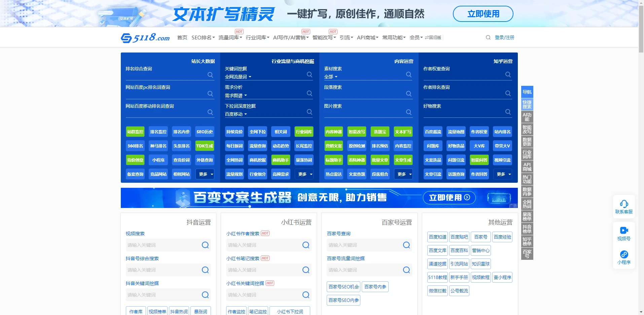Select 行业词库 in side navigation
Screen dimensions: 644x315
tap(527, 154)
